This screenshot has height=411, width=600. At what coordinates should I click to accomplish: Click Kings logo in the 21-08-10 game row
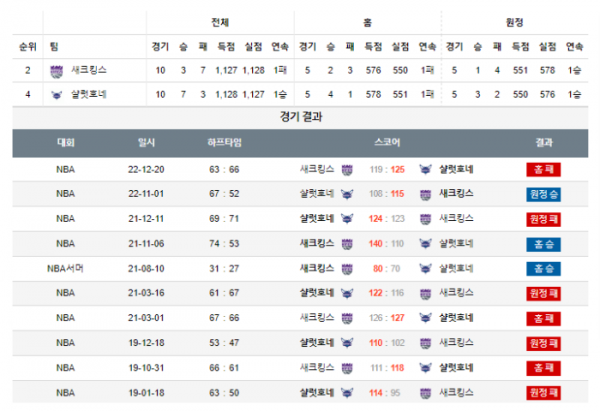(347, 269)
